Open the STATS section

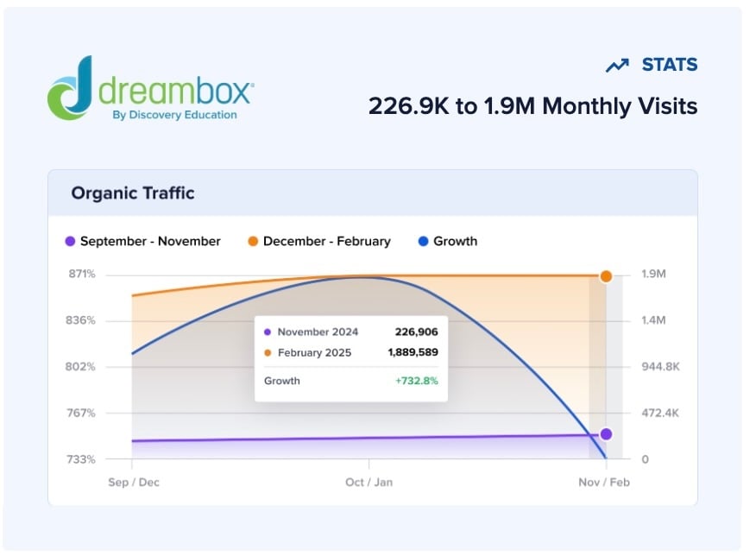pos(669,64)
